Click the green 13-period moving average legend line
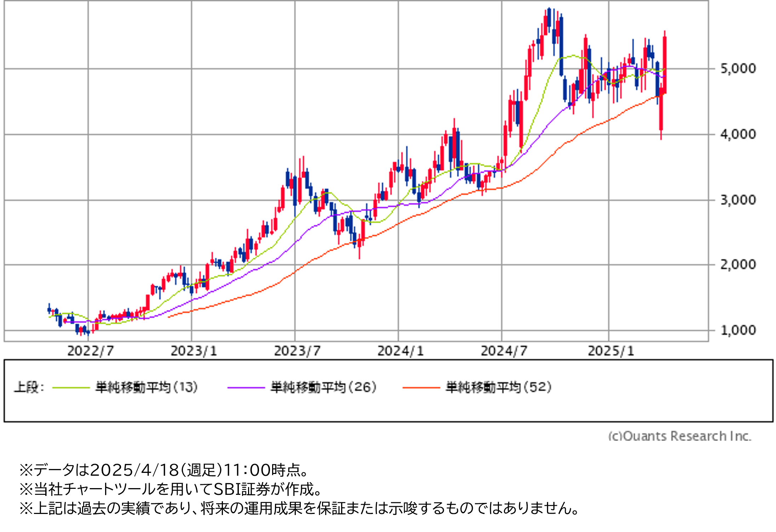Viewport: 776px width, 532px height. click(x=71, y=388)
